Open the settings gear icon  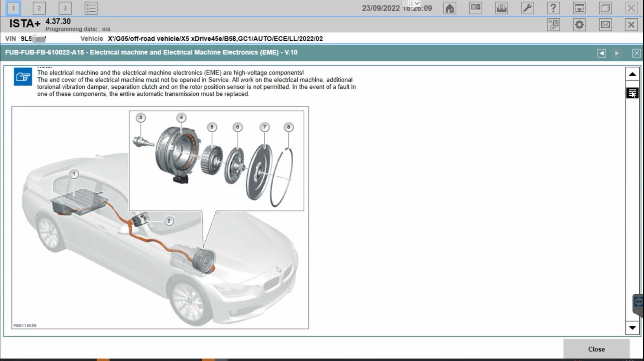(x=579, y=25)
